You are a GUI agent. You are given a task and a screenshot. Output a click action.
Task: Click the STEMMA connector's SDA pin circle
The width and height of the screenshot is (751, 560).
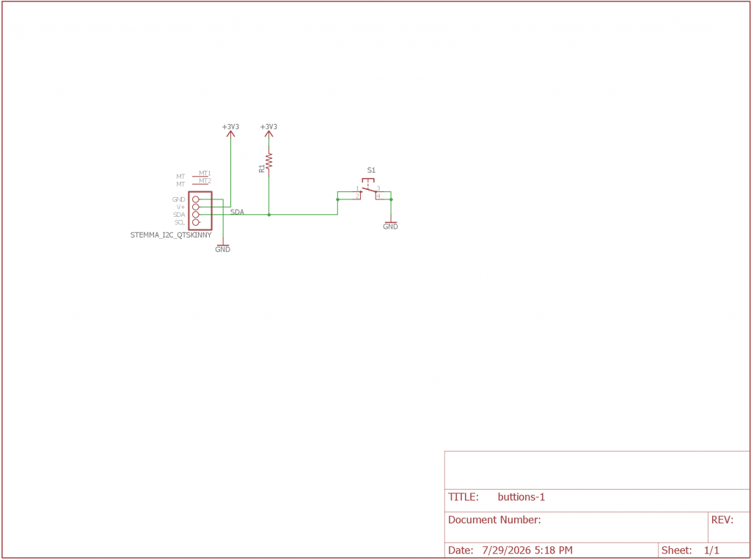click(x=195, y=215)
